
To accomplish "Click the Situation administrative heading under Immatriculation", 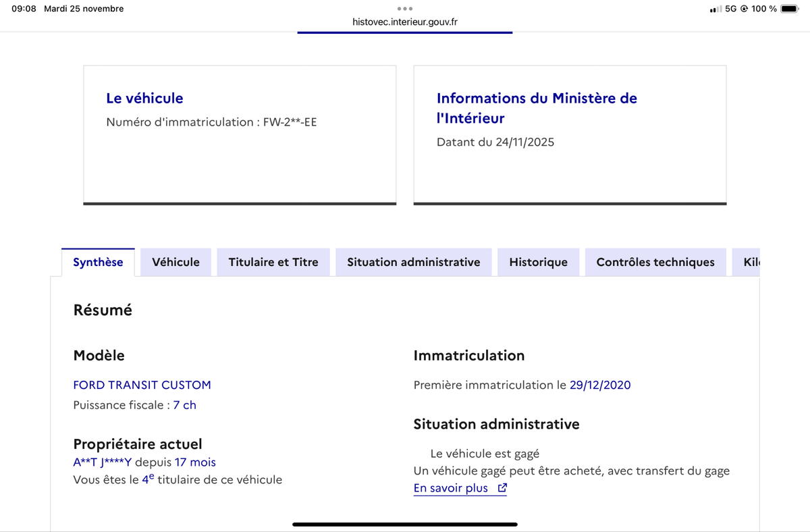I will coord(497,424).
